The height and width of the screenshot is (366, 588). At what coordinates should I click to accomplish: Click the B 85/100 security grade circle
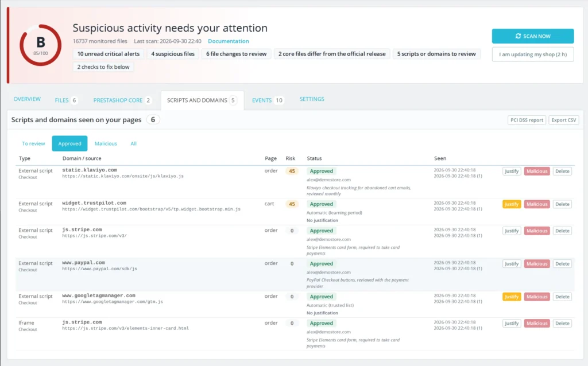41,45
